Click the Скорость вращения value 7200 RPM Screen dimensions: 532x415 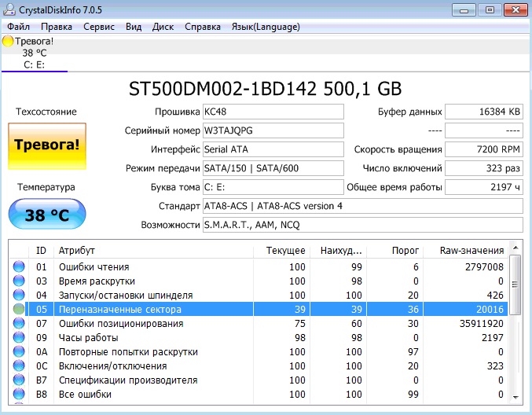(484, 149)
